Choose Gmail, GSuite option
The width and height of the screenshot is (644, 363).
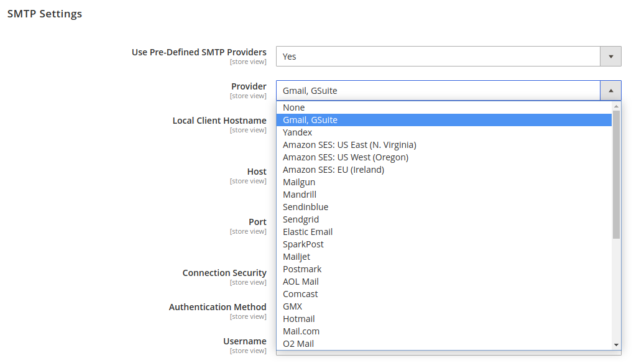point(310,120)
